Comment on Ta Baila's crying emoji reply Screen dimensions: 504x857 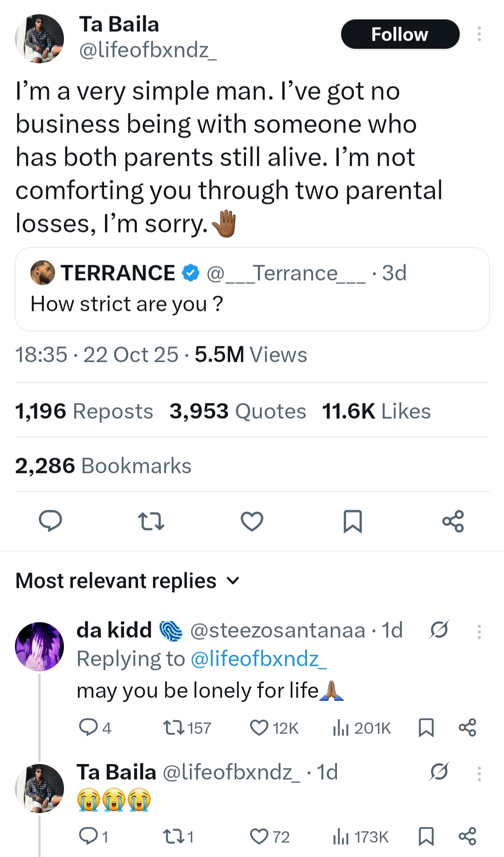88,836
